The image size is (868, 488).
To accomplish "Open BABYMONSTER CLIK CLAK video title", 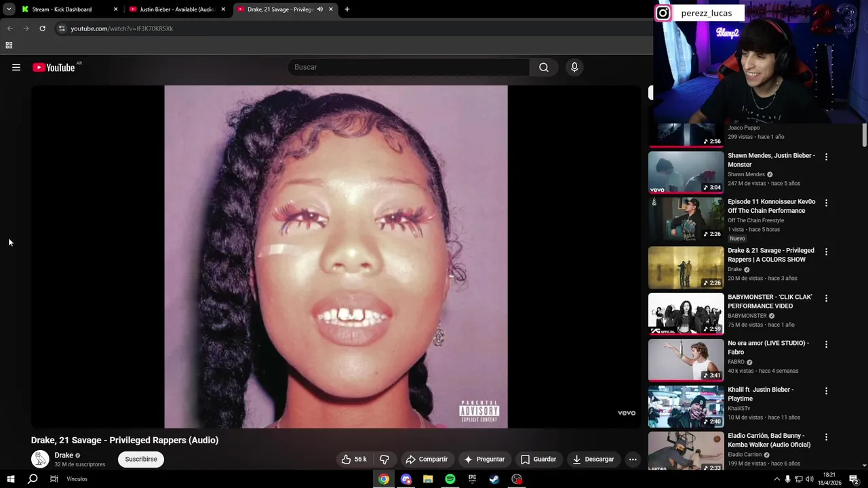I will 770,301.
